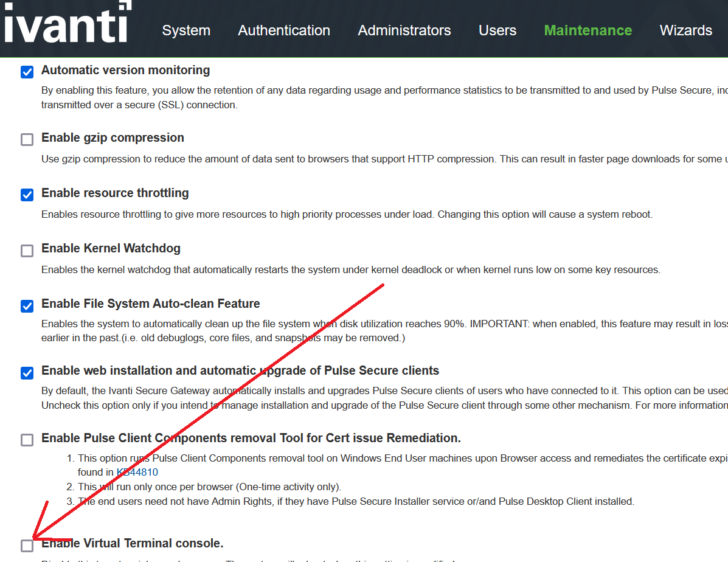Select the Maintenance menu
728x562 pixels.
point(588,30)
